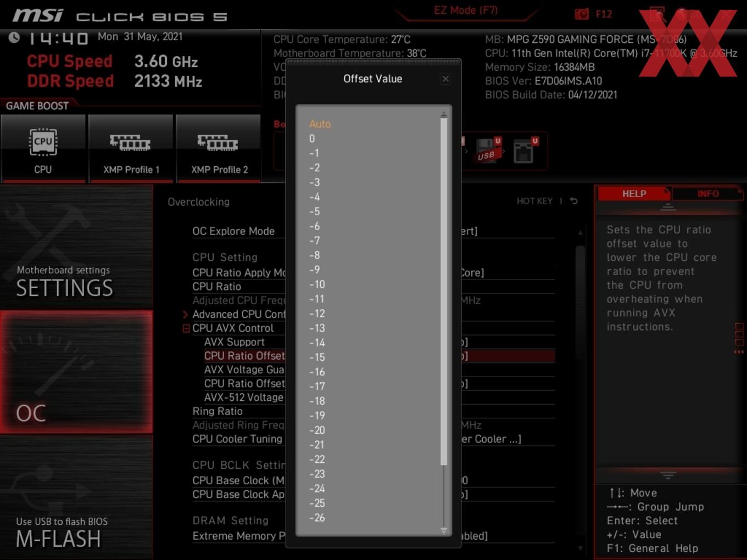Open the SETTINGS motherboard section
This screenshot has width=747, height=560.
click(x=76, y=248)
